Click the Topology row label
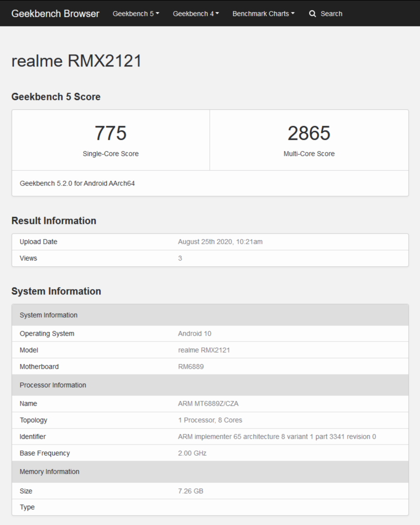Viewport: 420px width, 525px height. click(x=33, y=420)
